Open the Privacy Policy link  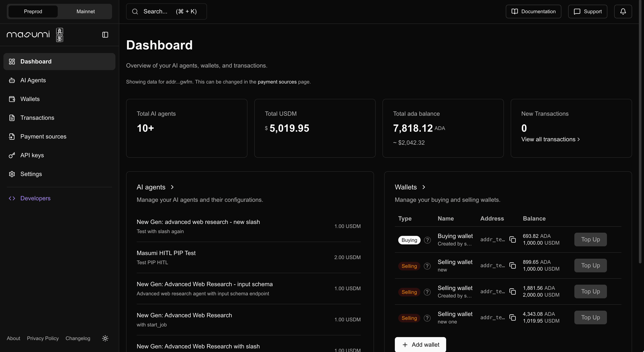click(43, 339)
